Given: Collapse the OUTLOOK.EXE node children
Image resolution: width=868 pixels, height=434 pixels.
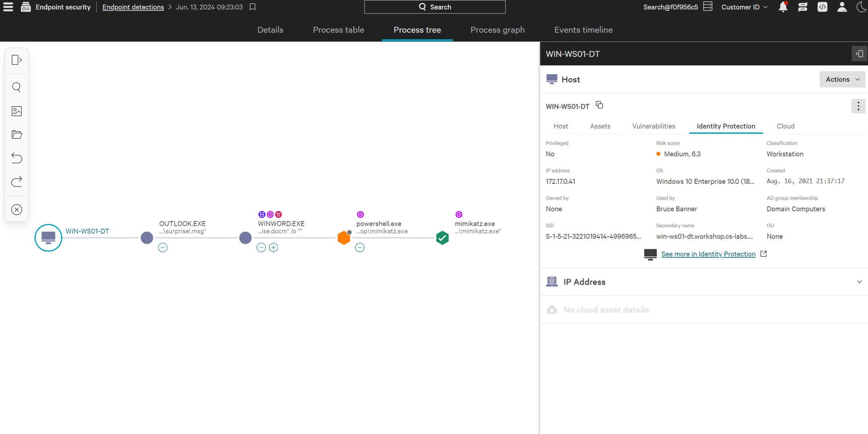Looking at the screenshot, I should point(163,247).
